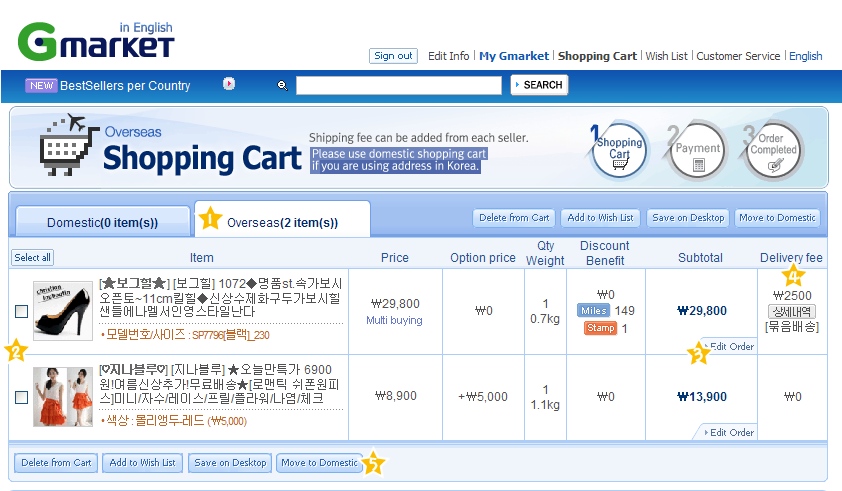Click the 149 miles value
The height and width of the screenshot is (491, 842).
coord(624,311)
